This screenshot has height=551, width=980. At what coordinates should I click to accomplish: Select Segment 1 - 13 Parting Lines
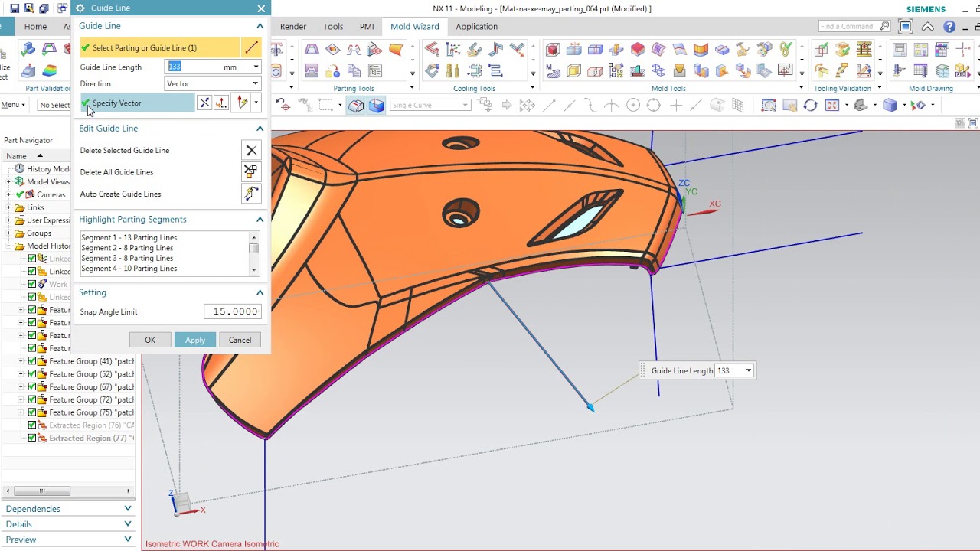click(x=129, y=238)
